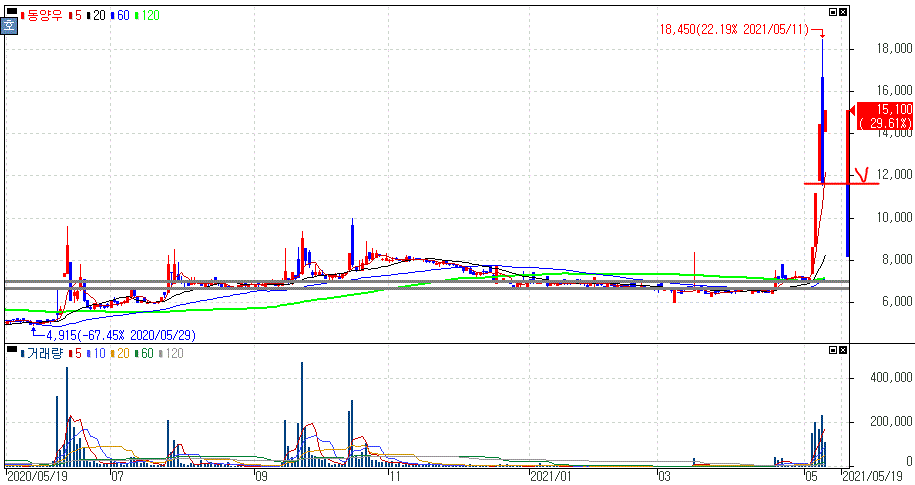Screen dimensions: 915x485
Task: Click the 2021/05/19 end date label
Action: pyautogui.click(x=874, y=477)
